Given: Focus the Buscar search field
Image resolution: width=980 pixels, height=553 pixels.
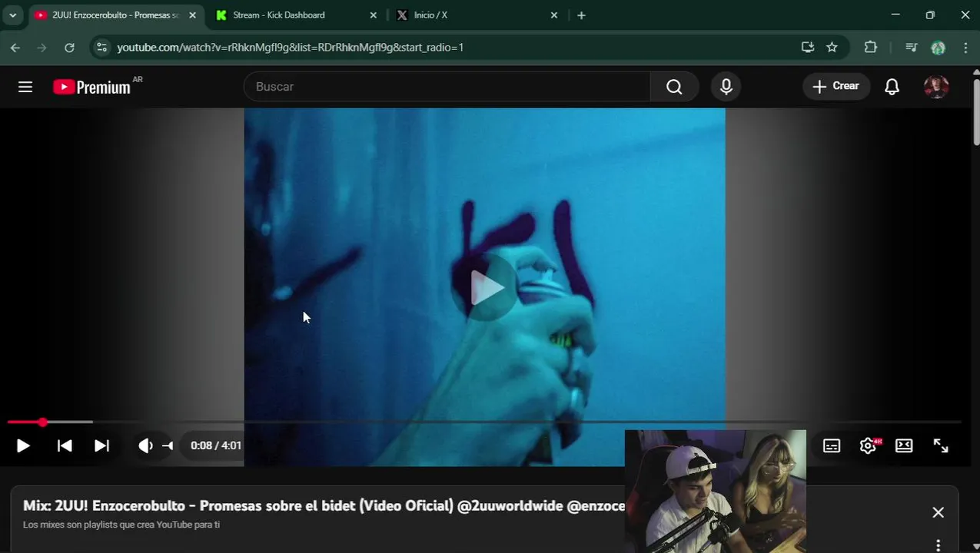Looking at the screenshot, I should point(447,87).
